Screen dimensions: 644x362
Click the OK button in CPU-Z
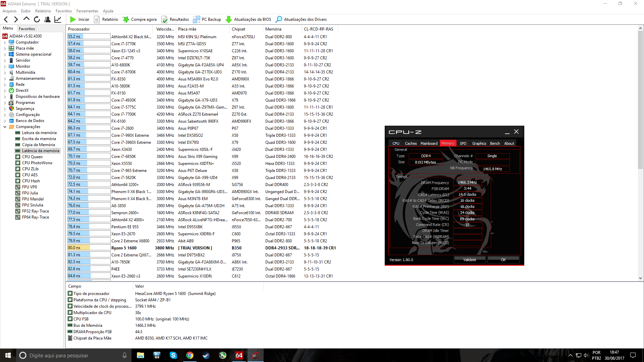coord(503,260)
